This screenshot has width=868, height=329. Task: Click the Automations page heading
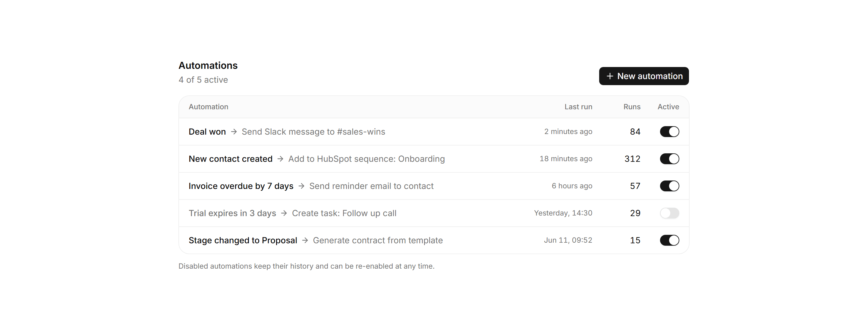pyautogui.click(x=208, y=65)
